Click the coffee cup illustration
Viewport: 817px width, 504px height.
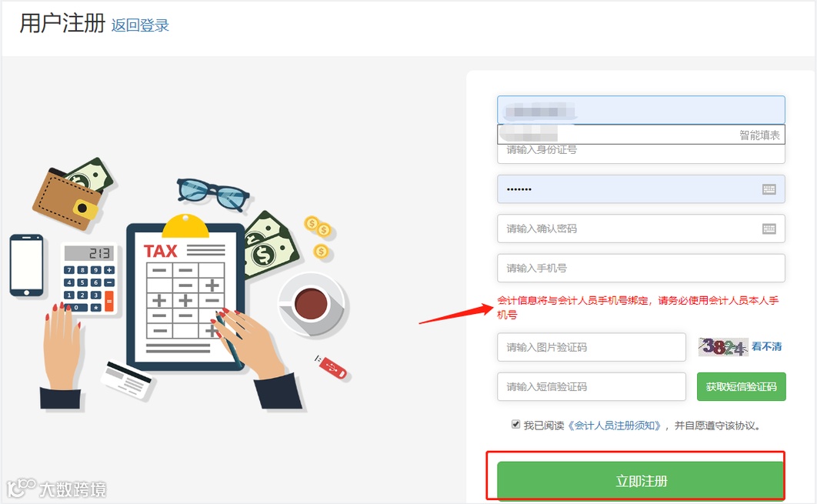tap(312, 305)
